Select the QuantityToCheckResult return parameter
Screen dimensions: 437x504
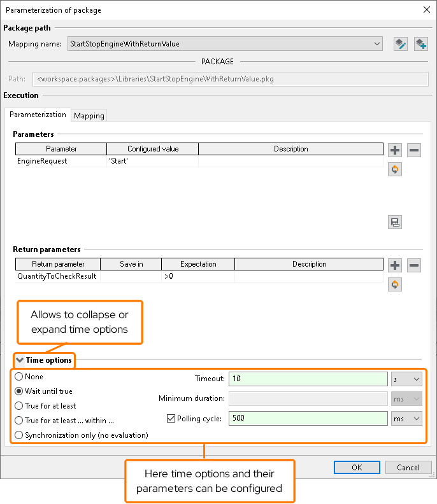point(57,276)
